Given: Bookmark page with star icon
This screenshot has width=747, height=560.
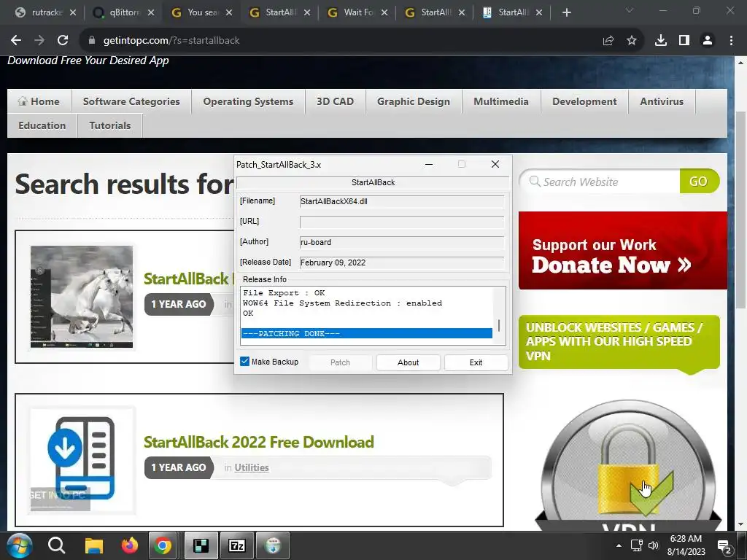Looking at the screenshot, I should [631, 41].
